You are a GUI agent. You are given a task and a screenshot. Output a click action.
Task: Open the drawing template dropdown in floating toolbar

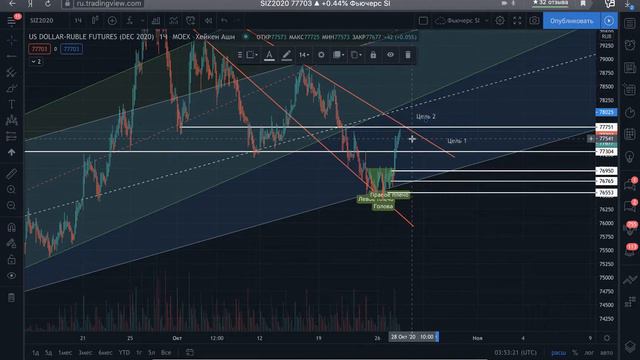tap(252, 55)
